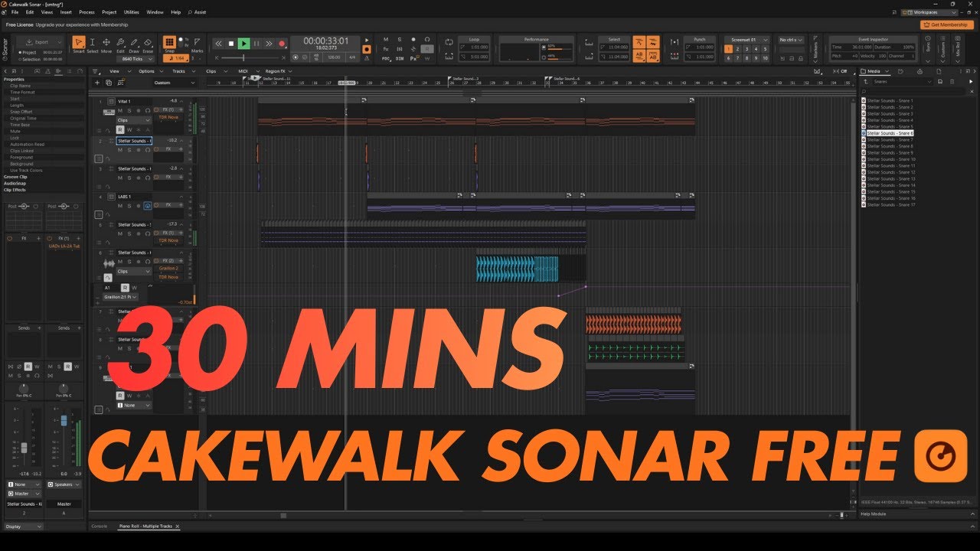Pause the transport
The width and height of the screenshot is (980, 551).
click(x=256, y=44)
